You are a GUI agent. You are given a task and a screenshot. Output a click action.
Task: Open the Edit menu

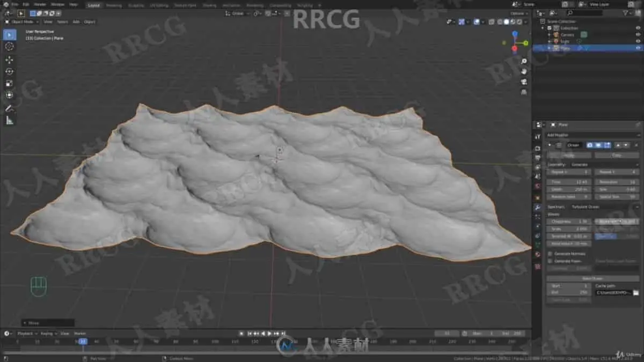coord(26,4)
